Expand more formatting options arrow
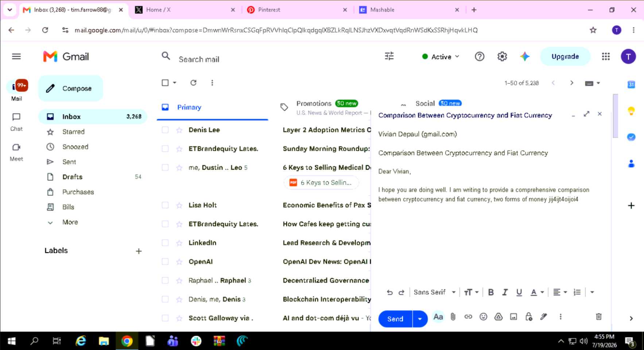This screenshot has width=644, height=350. tap(592, 292)
